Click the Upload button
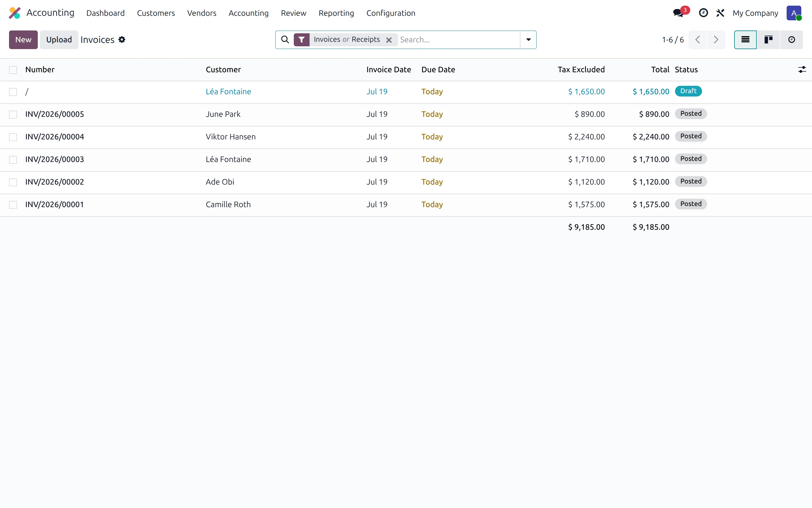812x508 pixels. point(59,40)
